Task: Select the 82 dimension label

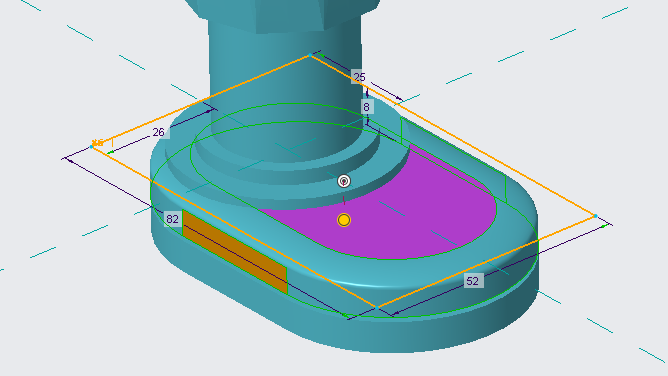Action: click(173, 219)
